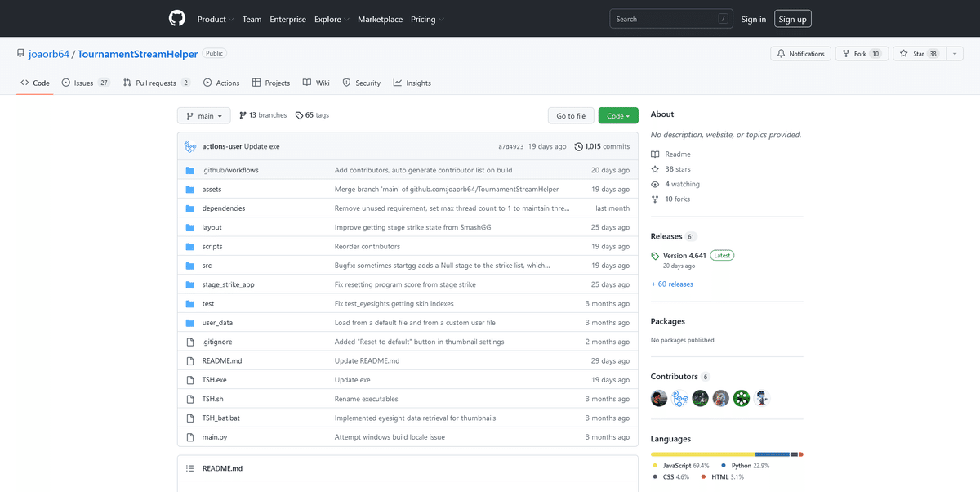Viewport: 980px width, 492px height.
Task: Open the second contributor avatar with blue logo
Action: point(679,398)
